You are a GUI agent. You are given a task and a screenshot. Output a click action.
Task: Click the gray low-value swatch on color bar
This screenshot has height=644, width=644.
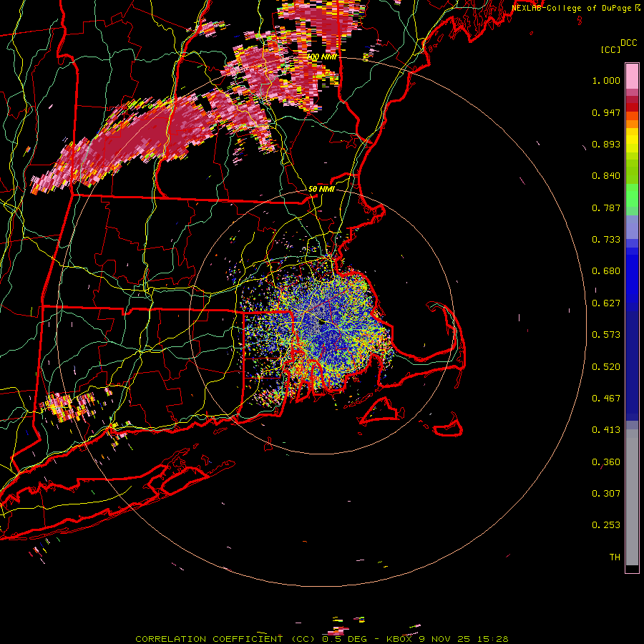tap(632, 497)
